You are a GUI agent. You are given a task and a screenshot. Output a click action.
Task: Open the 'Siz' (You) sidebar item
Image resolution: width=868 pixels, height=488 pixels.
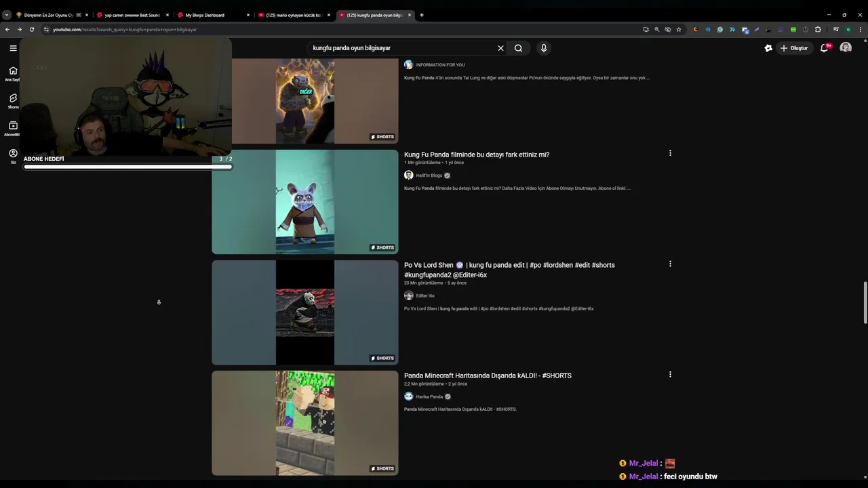[13, 157]
